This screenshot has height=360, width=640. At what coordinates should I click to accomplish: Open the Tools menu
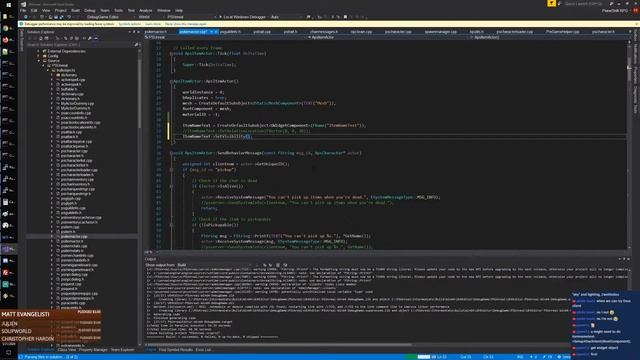[118, 11]
